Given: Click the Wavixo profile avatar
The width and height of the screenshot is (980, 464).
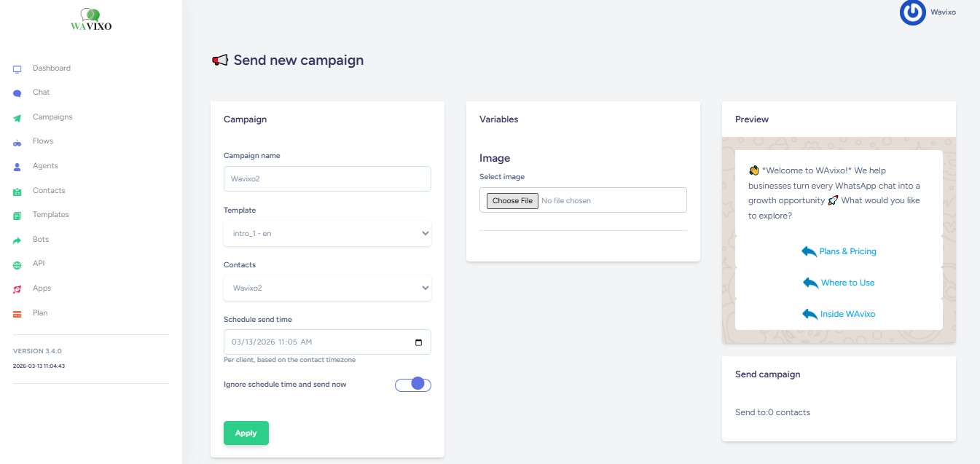Looking at the screenshot, I should tap(912, 12).
